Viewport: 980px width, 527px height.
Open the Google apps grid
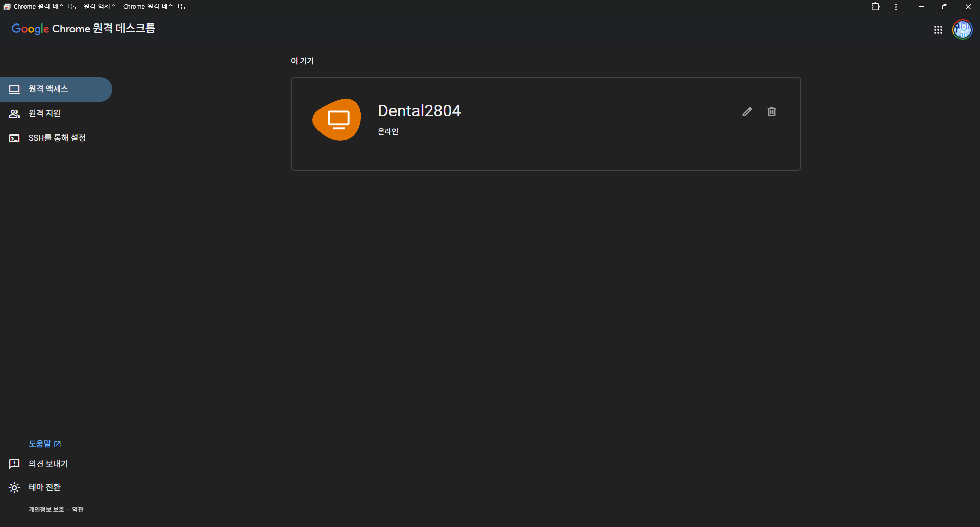pyautogui.click(x=938, y=30)
